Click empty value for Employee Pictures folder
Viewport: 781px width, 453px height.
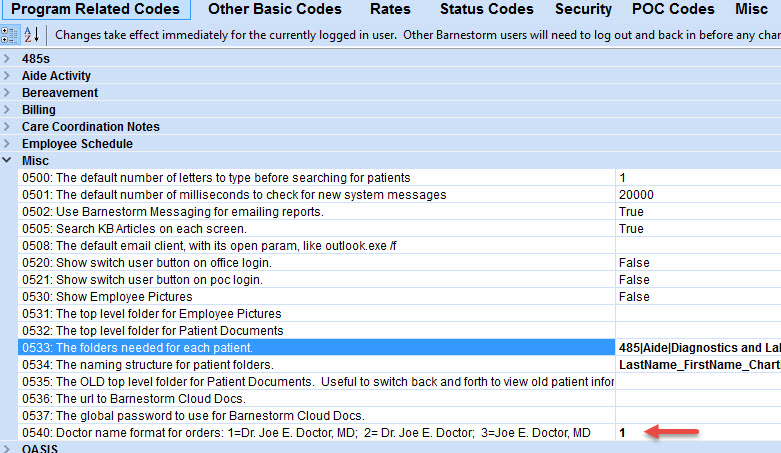click(x=698, y=313)
